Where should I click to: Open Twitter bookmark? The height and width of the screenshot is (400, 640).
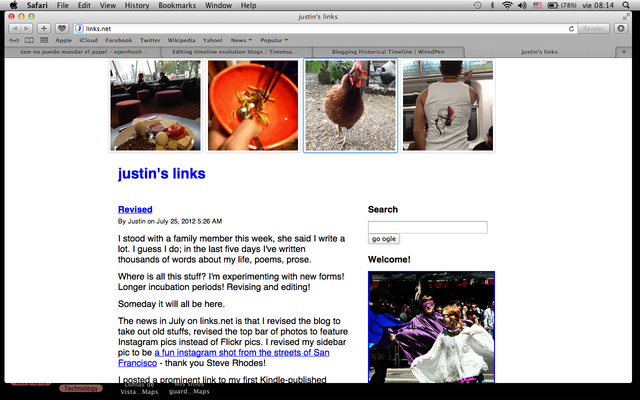[x=150, y=40]
